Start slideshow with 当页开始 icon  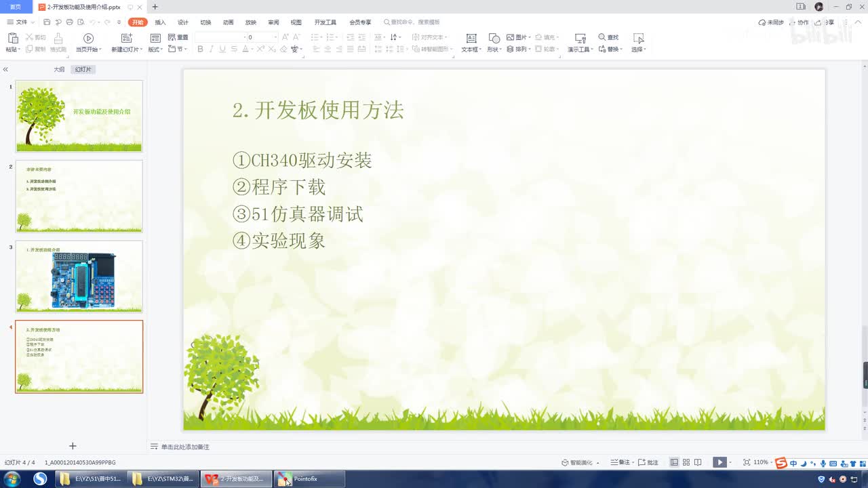tap(88, 38)
